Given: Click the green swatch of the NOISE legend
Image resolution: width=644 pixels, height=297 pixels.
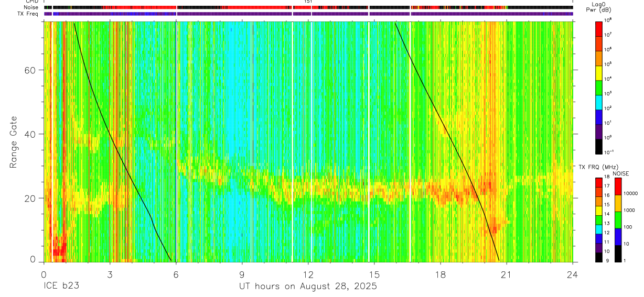Looking at the screenshot, I should coord(618,220).
